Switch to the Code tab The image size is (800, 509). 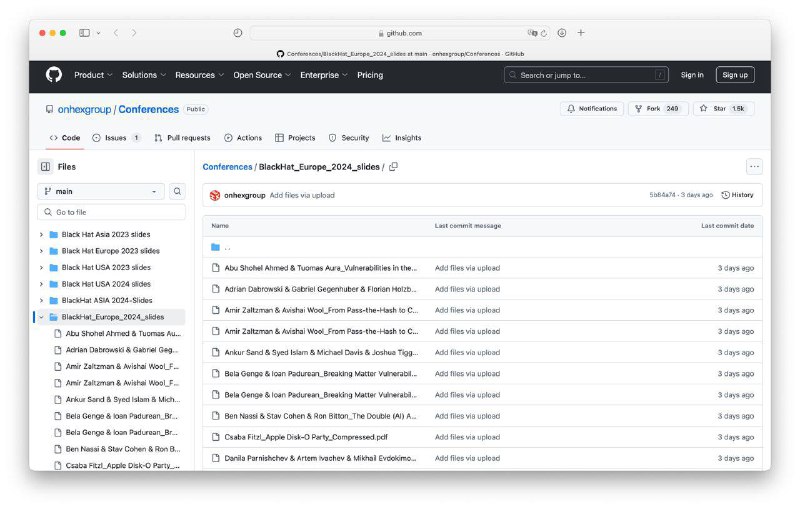65,138
